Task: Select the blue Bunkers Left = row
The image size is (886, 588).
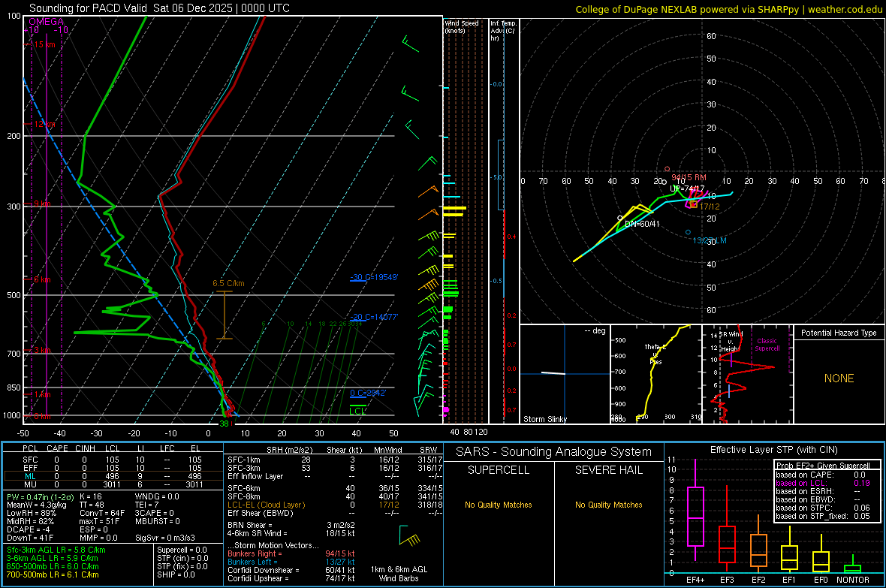Action: tap(291, 562)
